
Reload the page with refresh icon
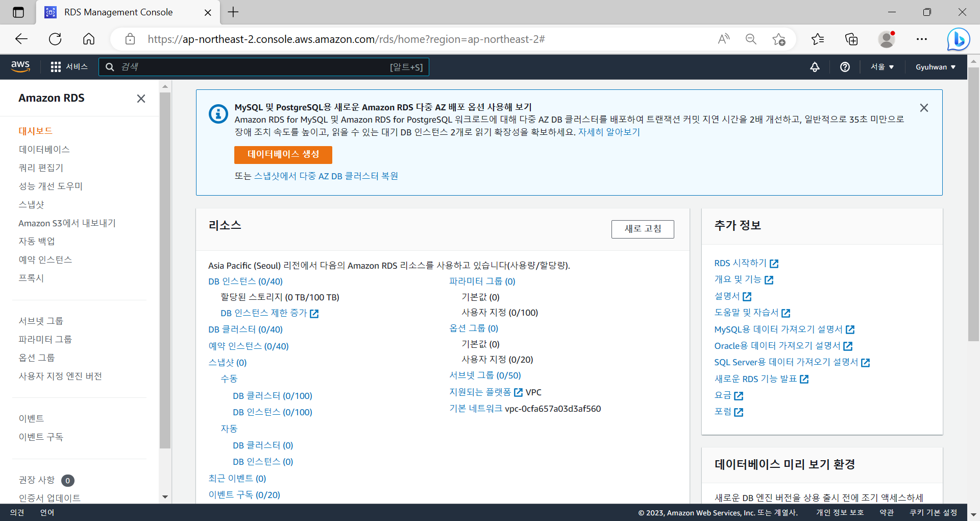pyautogui.click(x=55, y=39)
